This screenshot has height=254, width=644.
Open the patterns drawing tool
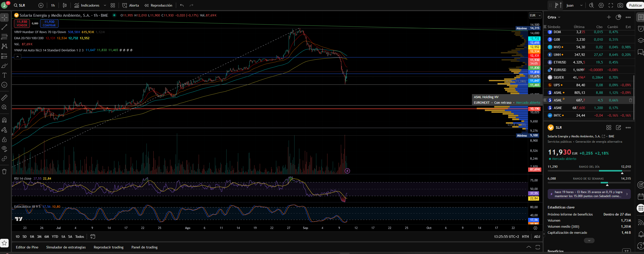coord(4,46)
